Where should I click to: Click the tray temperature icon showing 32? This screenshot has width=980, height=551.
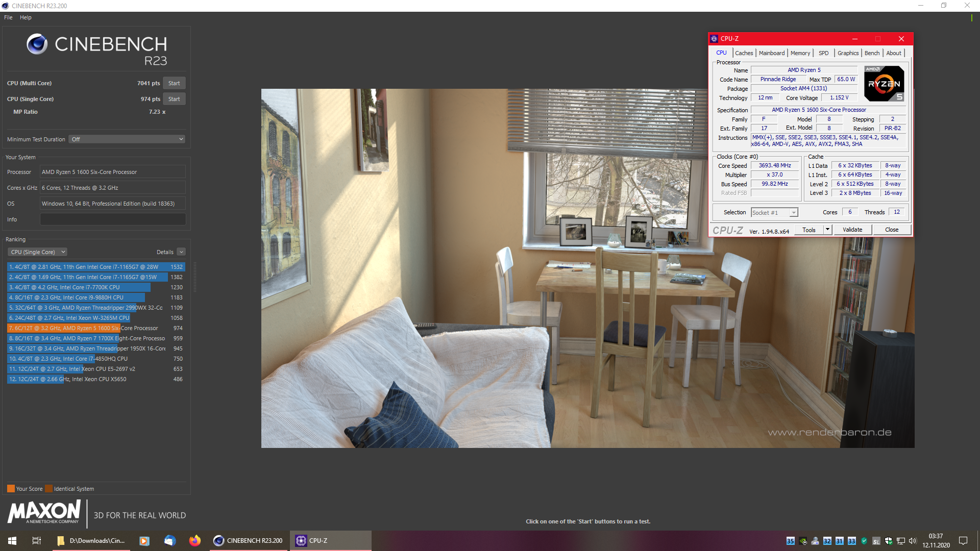[x=827, y=541]
